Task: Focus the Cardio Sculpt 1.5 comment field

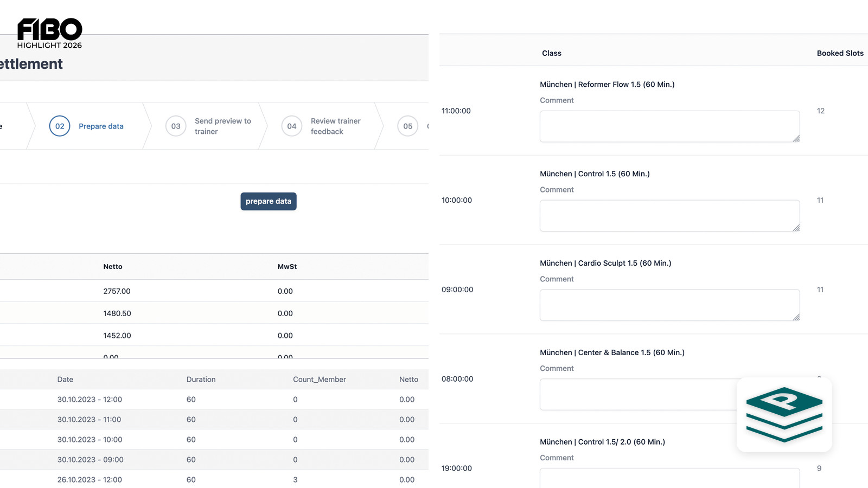Action: coord(670,305)
